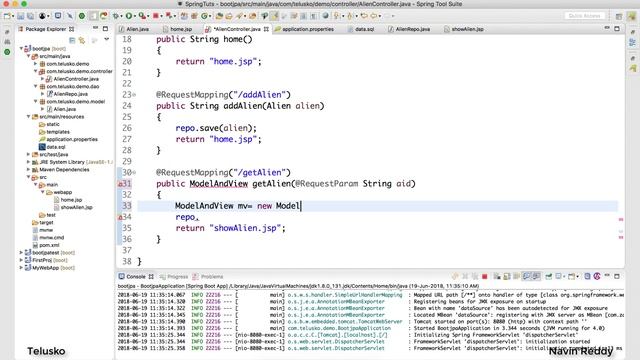Open Package Explorer view menu dropdown
Viewport: 640px width, 360px height.
(x=107, y=40)
